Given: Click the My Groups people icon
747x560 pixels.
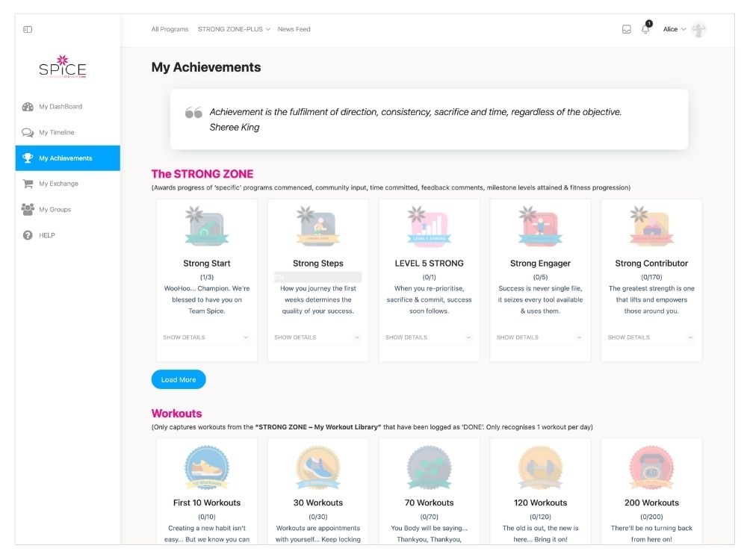Looking at the screenshot, I should [28, 210].
